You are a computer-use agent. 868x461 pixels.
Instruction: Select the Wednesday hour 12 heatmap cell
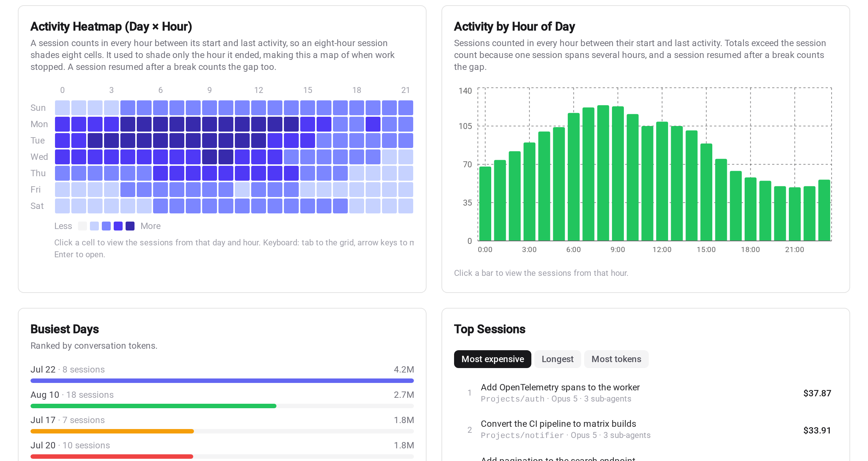pyautogui.click(x=259, y=157)
